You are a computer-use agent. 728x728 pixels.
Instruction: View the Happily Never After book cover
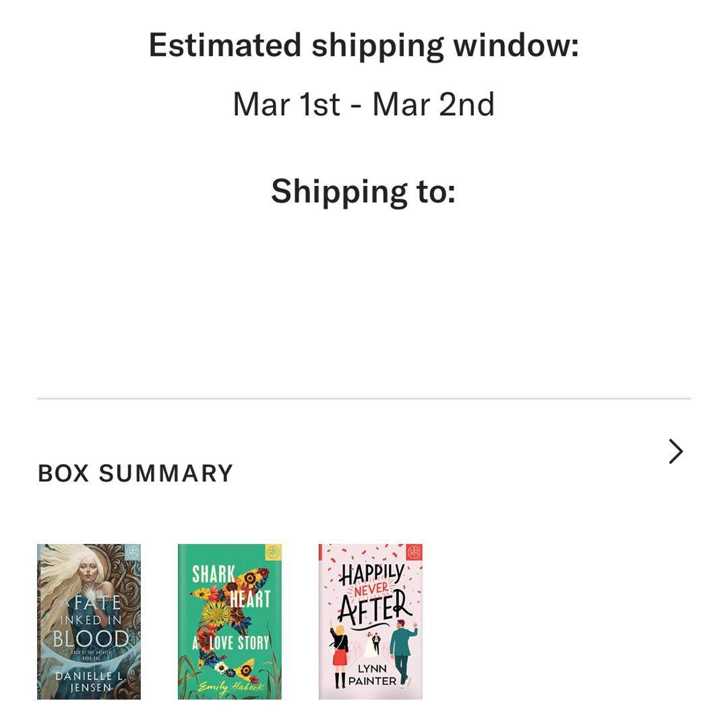click(371, 621)
